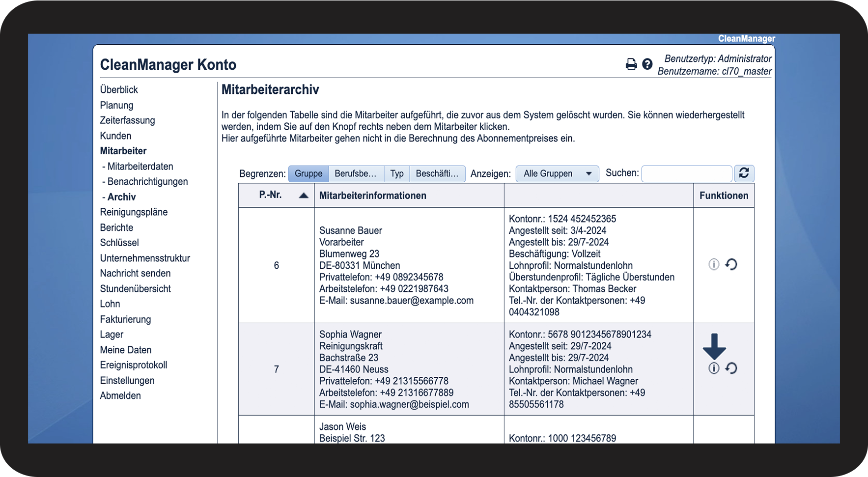
Task: Click Abmelden to log out
Action: coord(120,396)
